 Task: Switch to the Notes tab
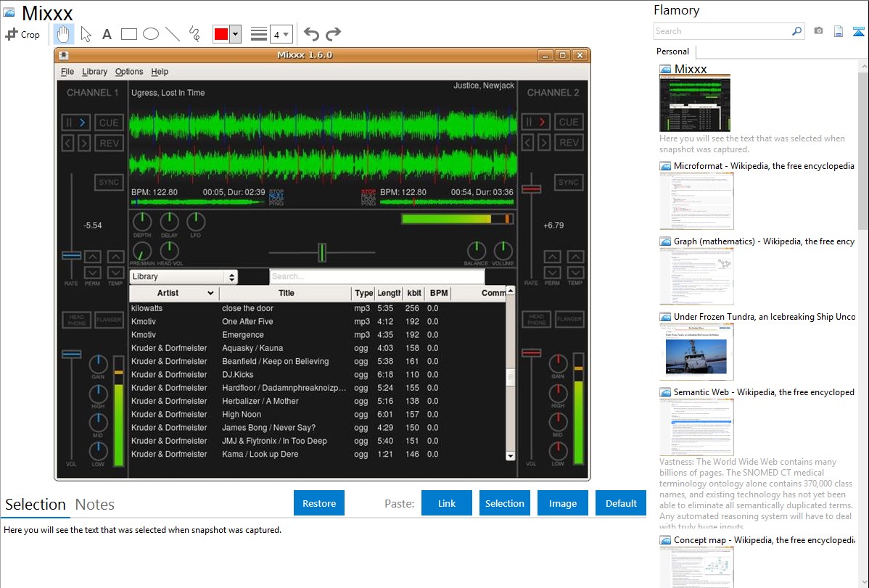click(95, 505)
